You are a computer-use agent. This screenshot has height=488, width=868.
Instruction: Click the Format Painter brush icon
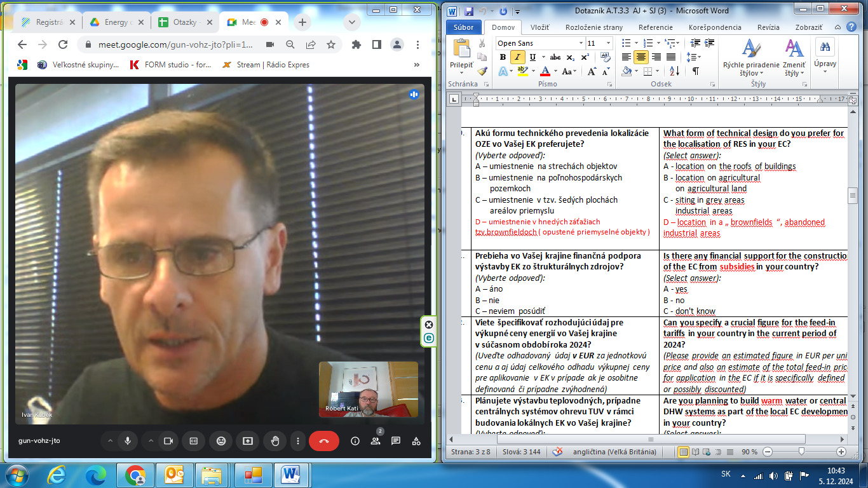[482, 72]
